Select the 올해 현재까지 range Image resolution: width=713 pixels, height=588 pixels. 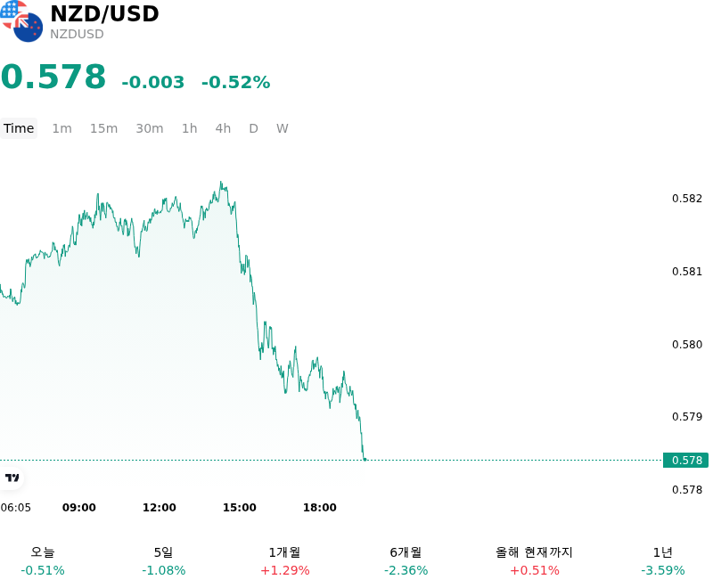tap(534, 561)
